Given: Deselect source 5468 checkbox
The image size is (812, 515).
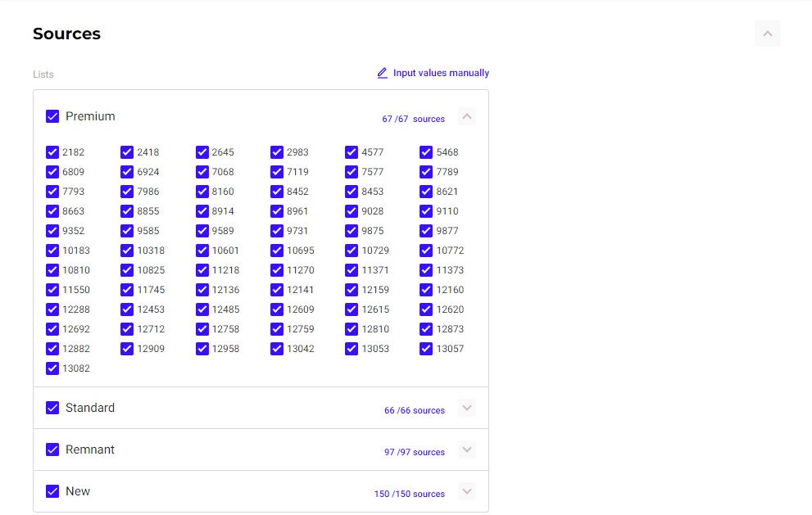Looking at the screenshot, I should coord(426,152).
